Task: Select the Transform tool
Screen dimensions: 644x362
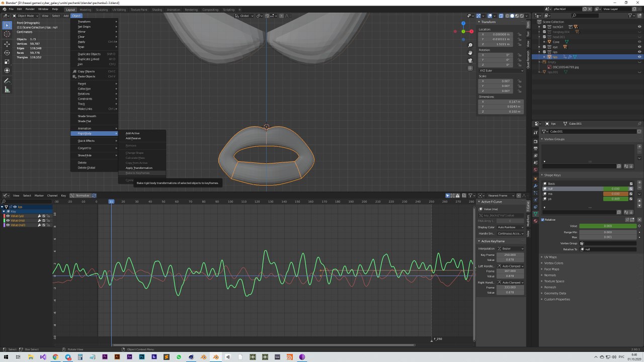Action: point(7,70)
